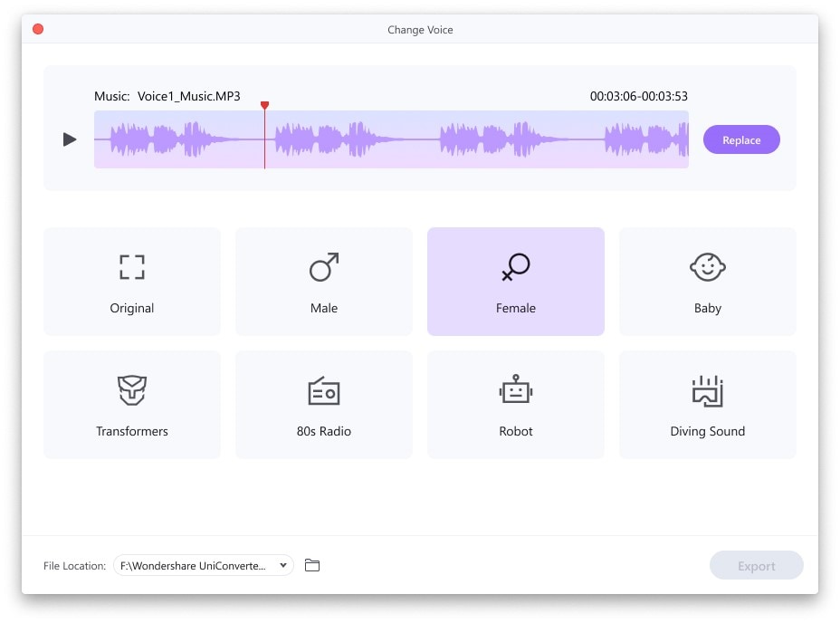The width and height of the screenshot is (840, 623).
Task: Select the Female voice symbol icon
Action: coord(515,267)
